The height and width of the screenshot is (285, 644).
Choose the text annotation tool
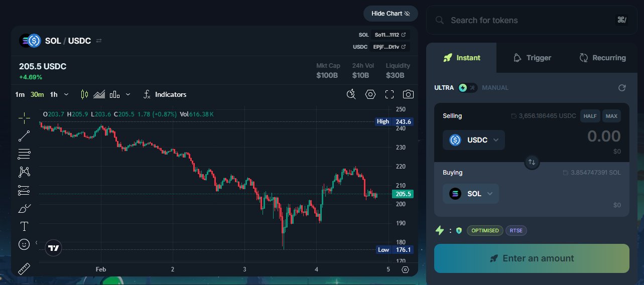point(24,226)
